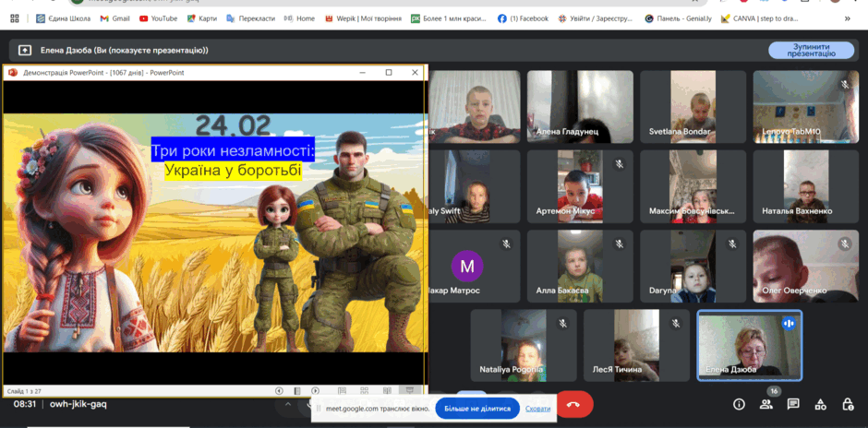Go to previous slide in PowerPoint status bar
The image size is (868, 428).
279,391
